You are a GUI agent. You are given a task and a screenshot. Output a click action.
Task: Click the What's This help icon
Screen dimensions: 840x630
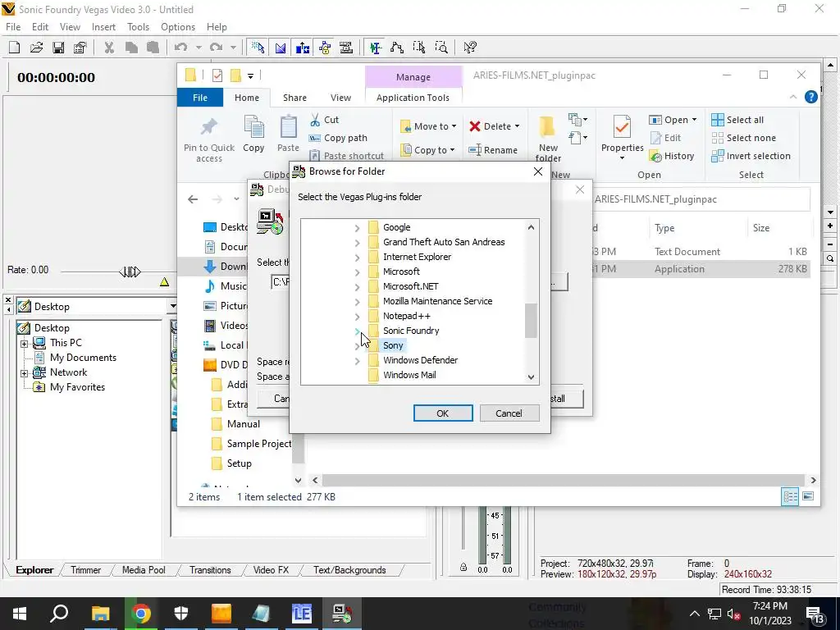click(470, 48)
